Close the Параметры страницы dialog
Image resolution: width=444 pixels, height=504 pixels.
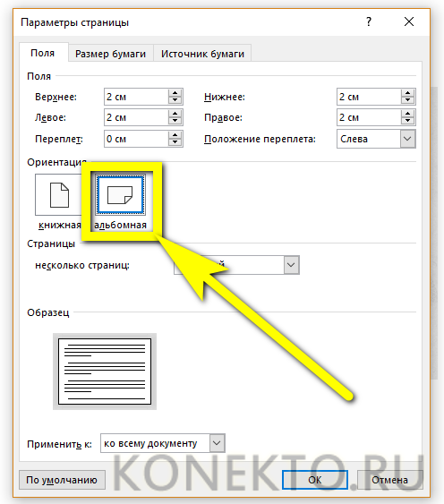coord(409,21)
